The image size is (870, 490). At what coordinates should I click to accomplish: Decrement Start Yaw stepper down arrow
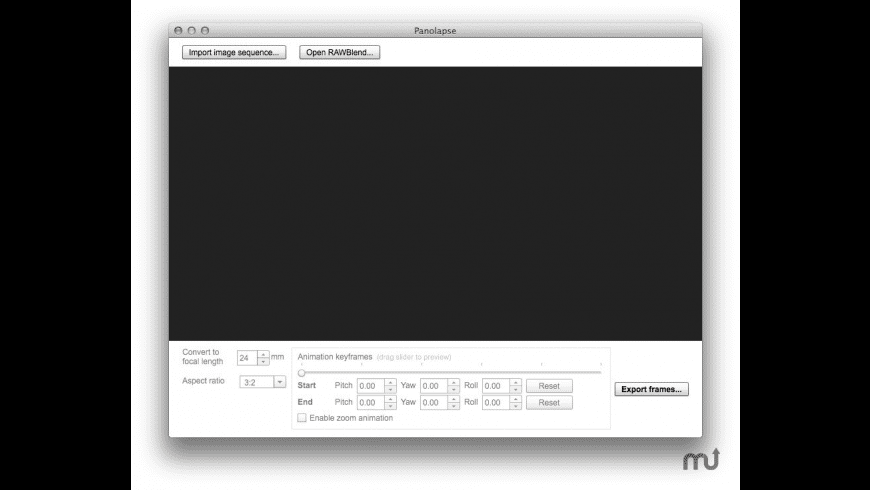(453, 389)
